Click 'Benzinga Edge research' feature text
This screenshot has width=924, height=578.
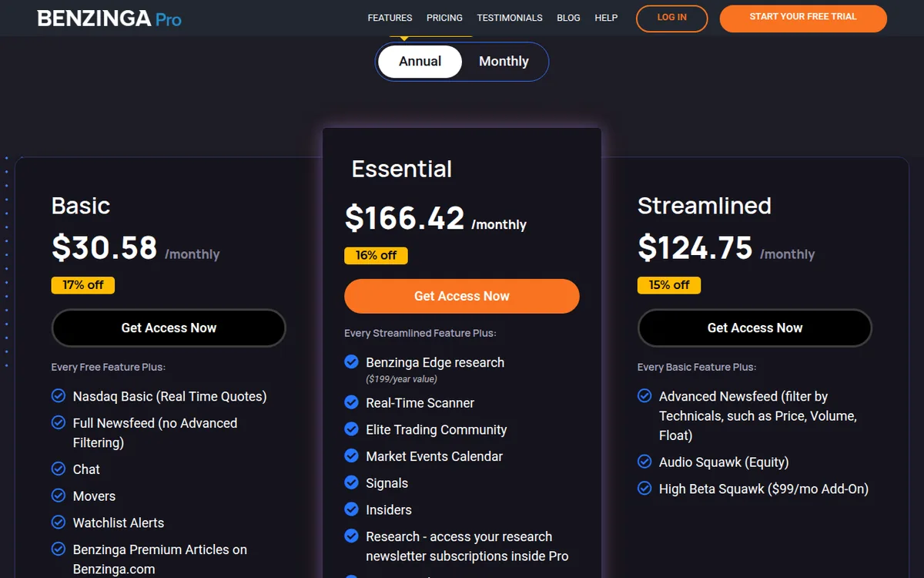click(x=435, y=362)
